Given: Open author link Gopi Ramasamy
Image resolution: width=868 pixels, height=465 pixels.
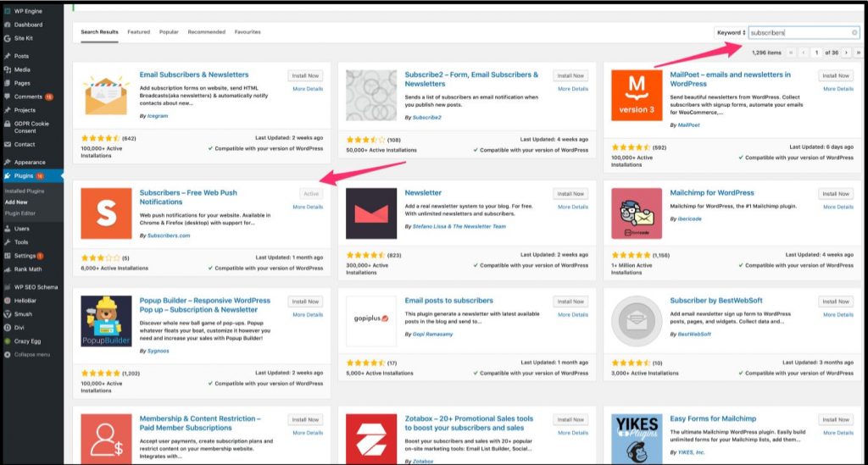Looking at the screenshot, I should [432, 334].
